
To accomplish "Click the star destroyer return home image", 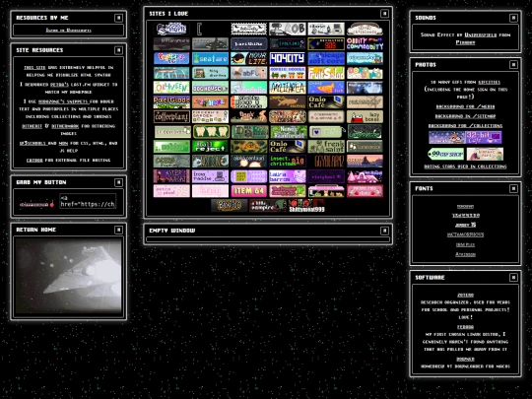I will 68,276.
